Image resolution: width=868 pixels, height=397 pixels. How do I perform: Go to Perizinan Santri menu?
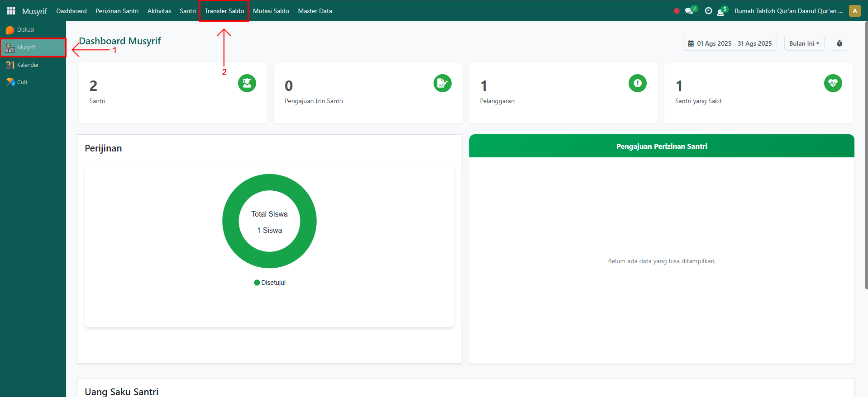(117, 11)
